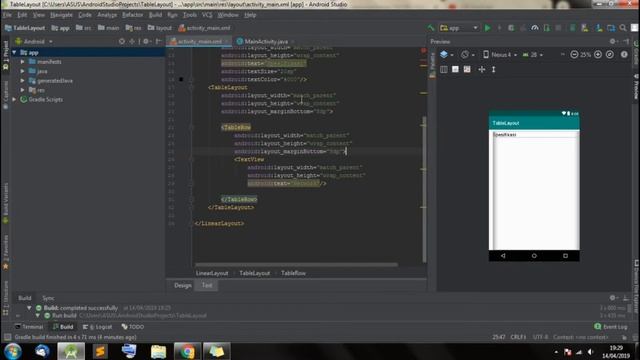Toggle the Terminal tool window
640x360 pixels.
point(29,327)
